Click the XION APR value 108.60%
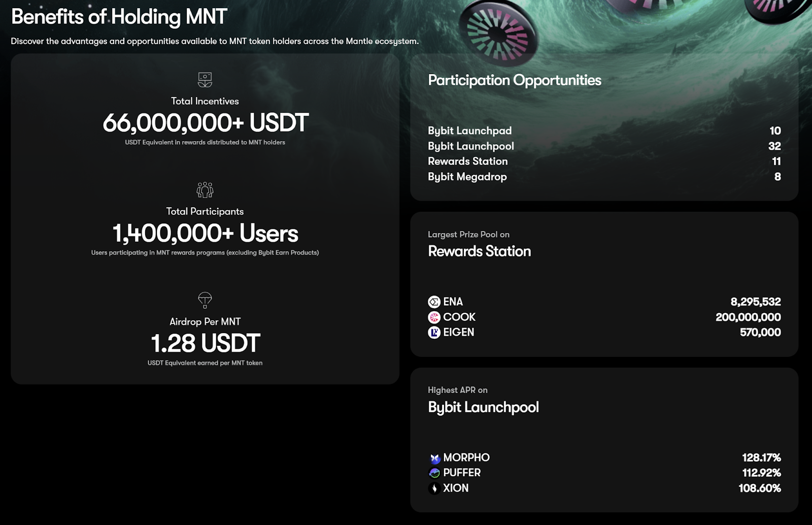This screenshot has height=525, width=812. coord(760,488)
